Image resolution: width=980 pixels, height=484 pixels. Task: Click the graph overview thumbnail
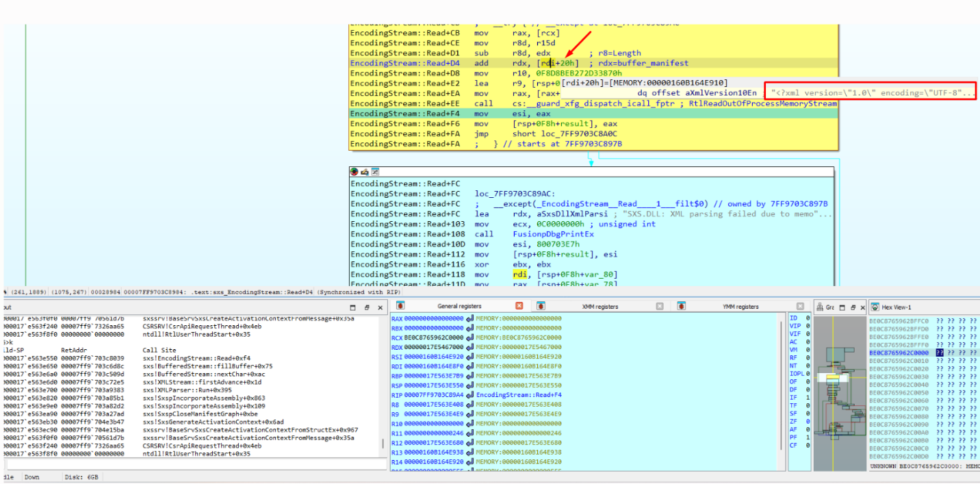[839, 393]
